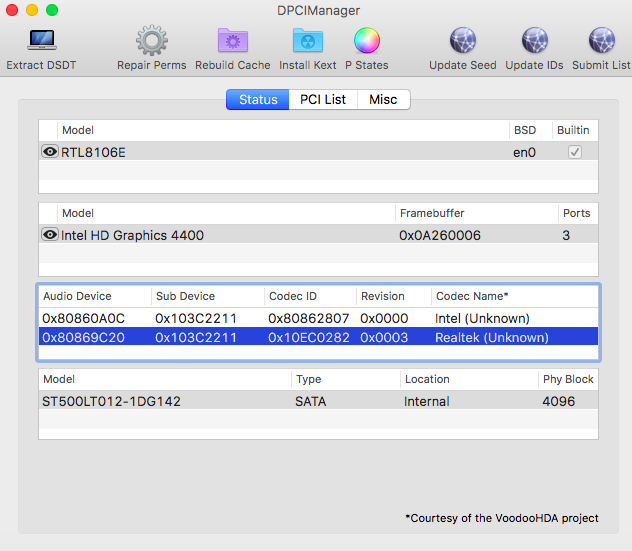This screenshot has height=551, width=632.
Task: Click the Rebuild Cache folder icon
Action: click(233, 41)
